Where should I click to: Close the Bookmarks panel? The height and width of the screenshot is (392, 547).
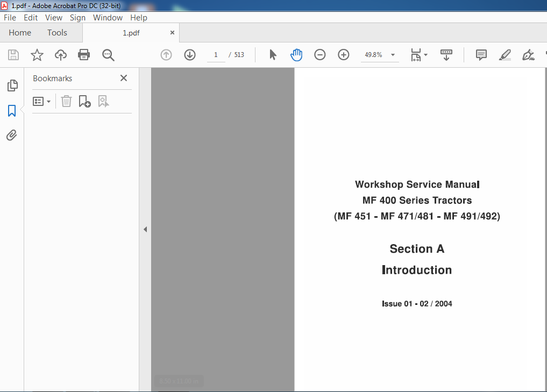pos(124,78)
